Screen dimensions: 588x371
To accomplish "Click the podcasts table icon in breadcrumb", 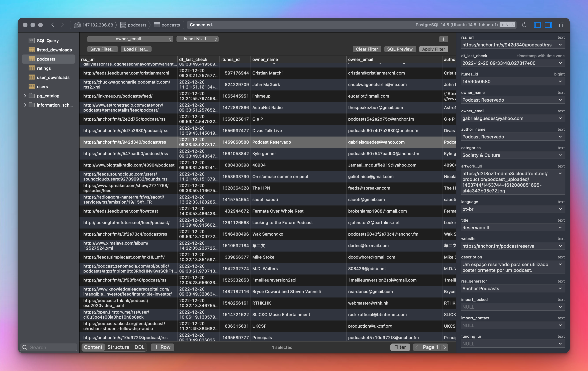I will pos(157,25).
